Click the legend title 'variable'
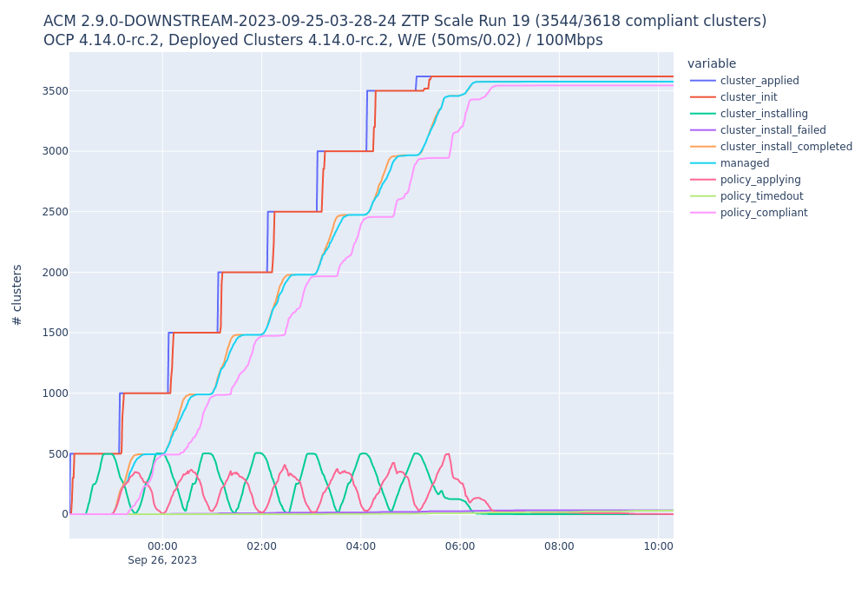 712,63
